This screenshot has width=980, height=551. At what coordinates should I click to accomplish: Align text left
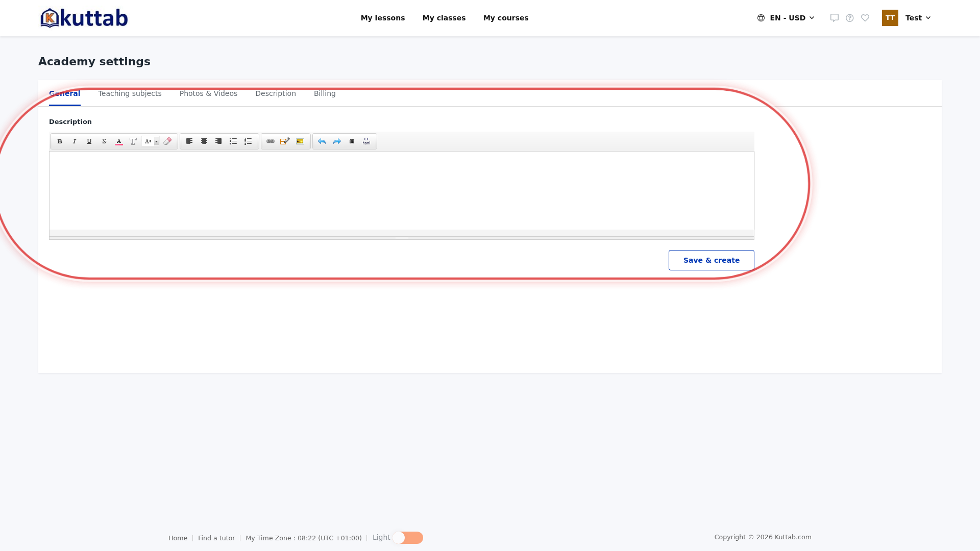click(189, 141)
